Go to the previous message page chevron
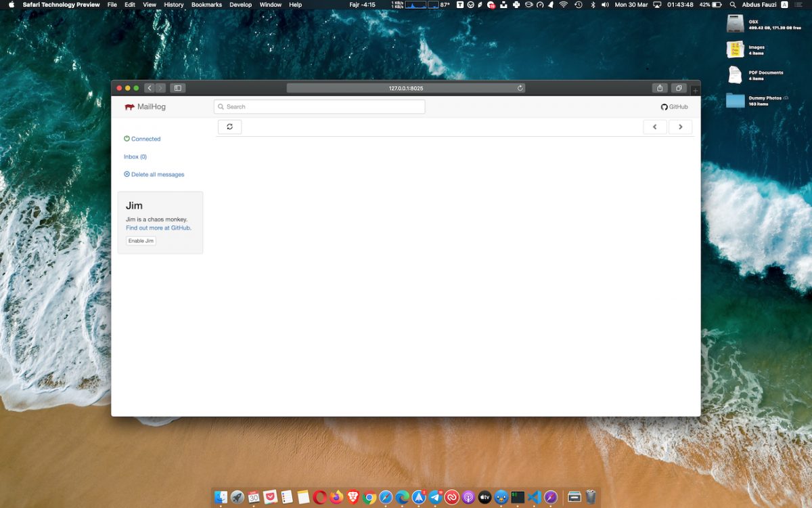The width and height of the screenshot is (812, 508). point(654,127)
